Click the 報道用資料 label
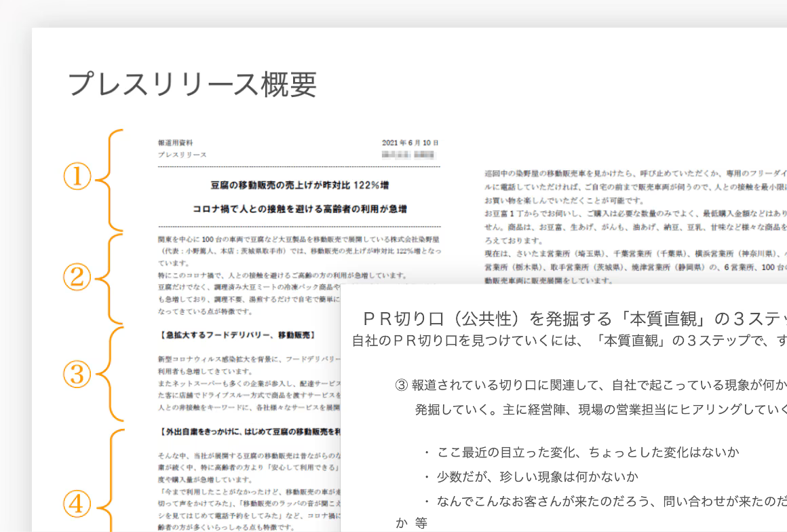 (175, 143)
